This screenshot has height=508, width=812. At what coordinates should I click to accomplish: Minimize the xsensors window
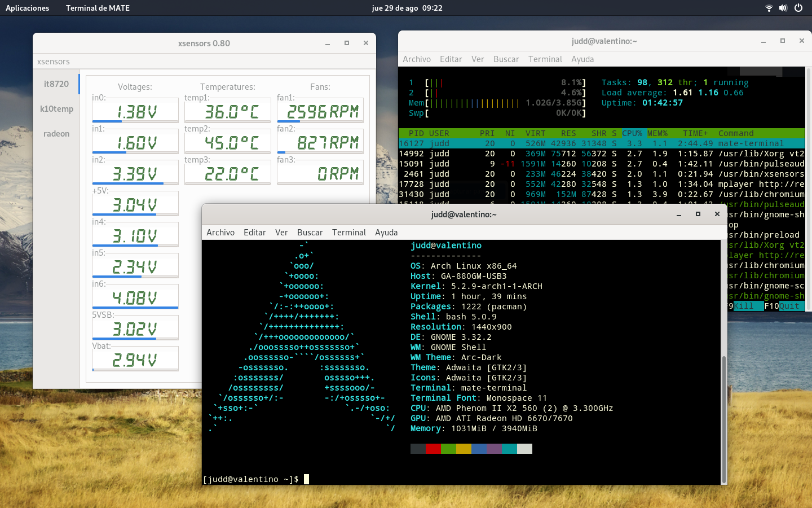click(328, 43)
